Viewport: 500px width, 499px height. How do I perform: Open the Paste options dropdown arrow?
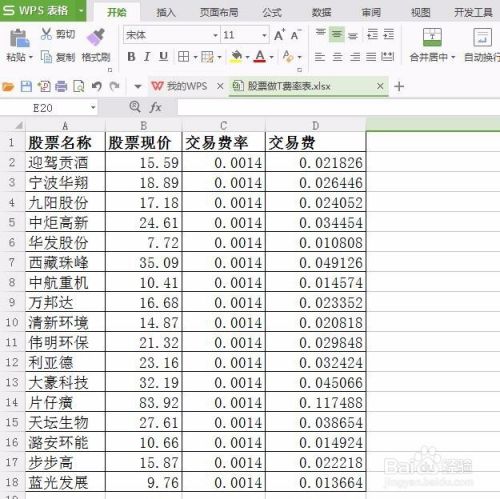[31, 57]
